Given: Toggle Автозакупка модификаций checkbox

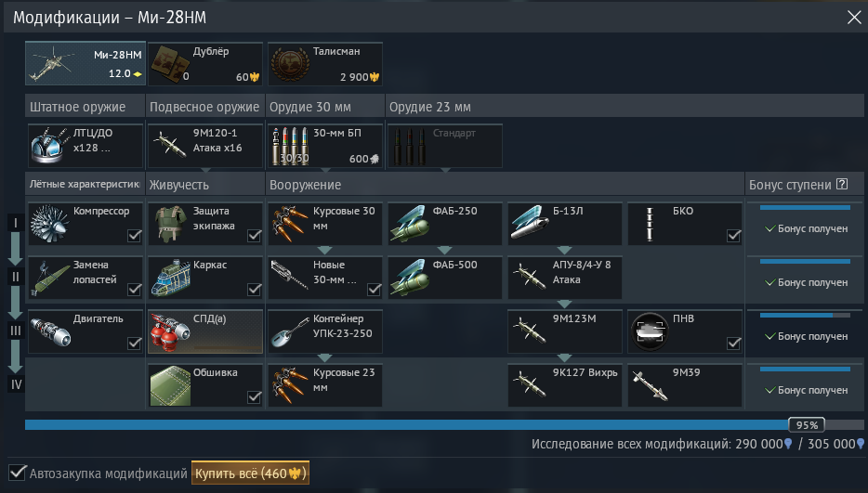Looking at the screenshot, I should tap(18, 474).
